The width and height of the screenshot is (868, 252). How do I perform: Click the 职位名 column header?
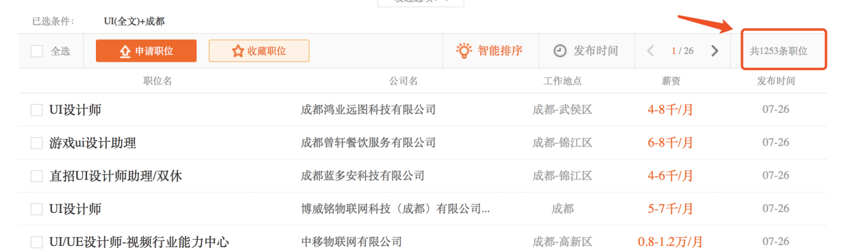pos(158,81)
